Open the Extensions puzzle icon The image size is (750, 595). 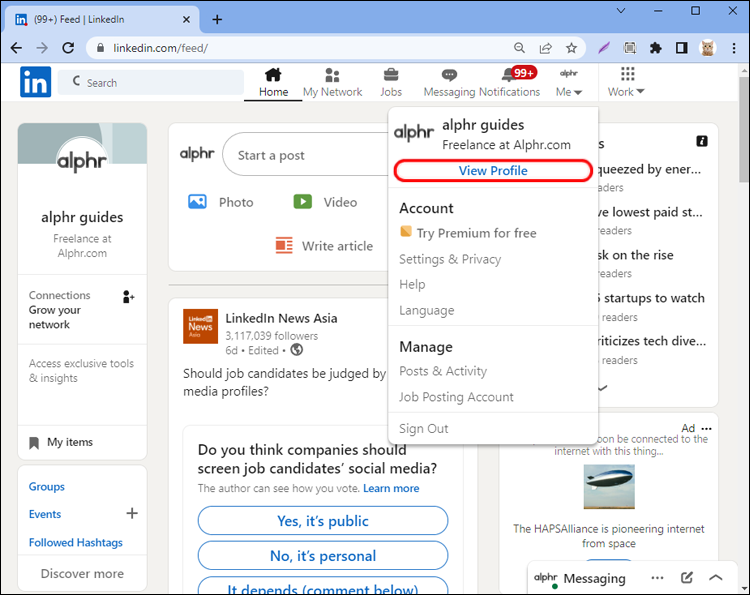coord(656,48)
